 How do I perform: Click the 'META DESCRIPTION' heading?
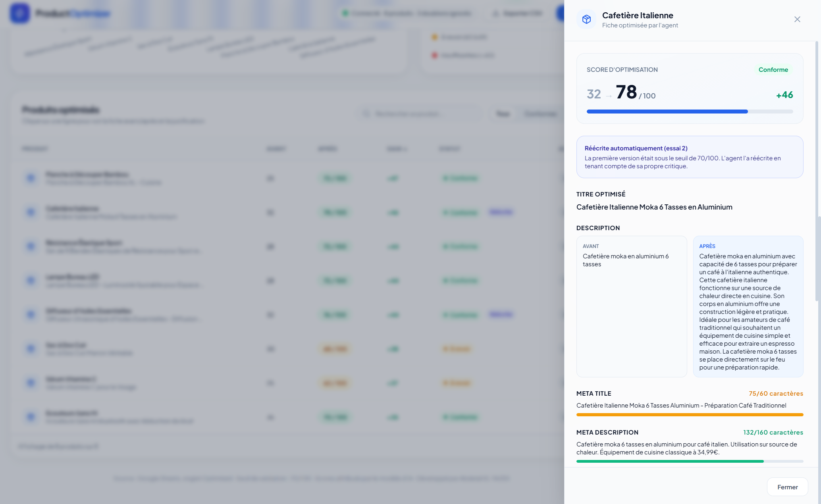(x=607, y=433)
